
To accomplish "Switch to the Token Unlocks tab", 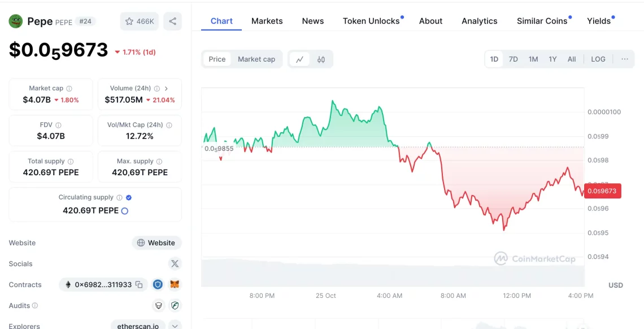I will pyautogui.click(x=371, y=21).
